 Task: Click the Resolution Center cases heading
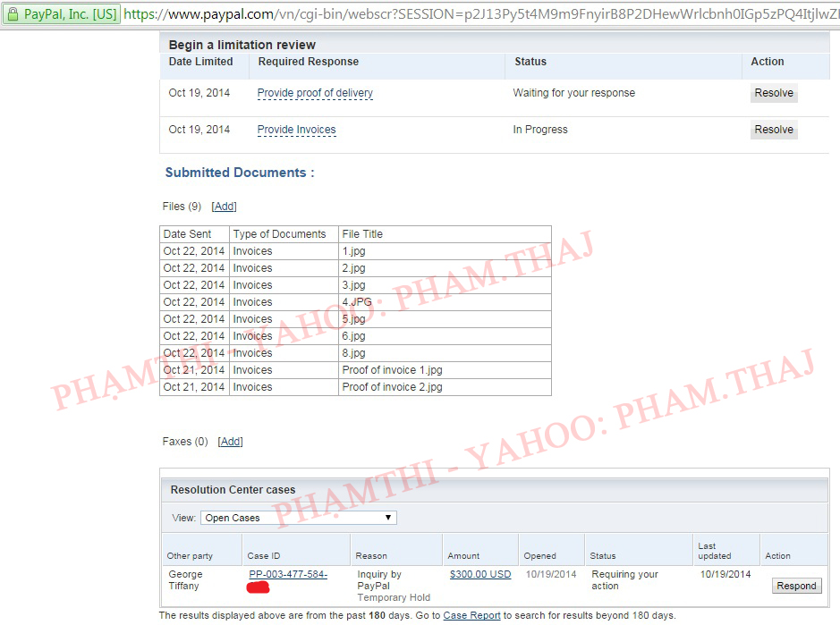[233, 490]
